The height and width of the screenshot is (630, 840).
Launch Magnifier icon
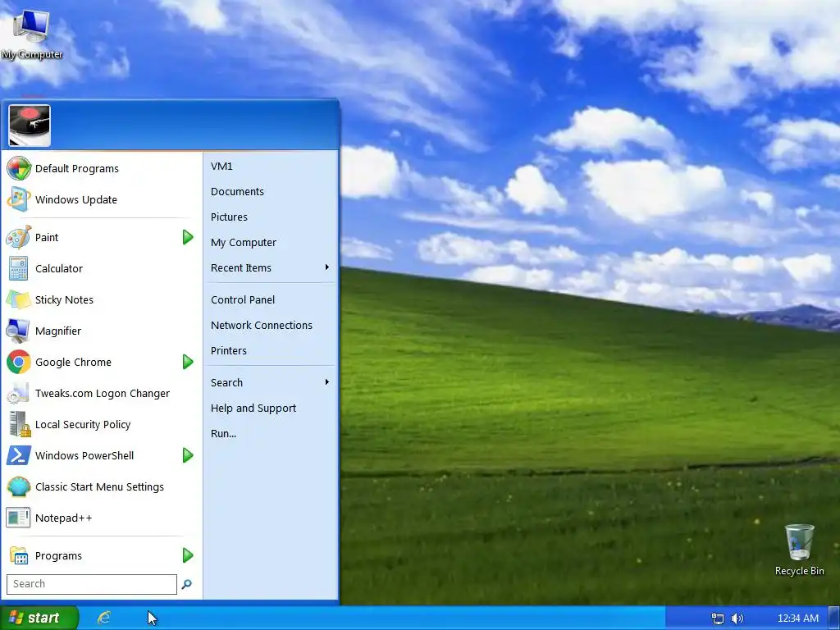[x=19, y=331]
